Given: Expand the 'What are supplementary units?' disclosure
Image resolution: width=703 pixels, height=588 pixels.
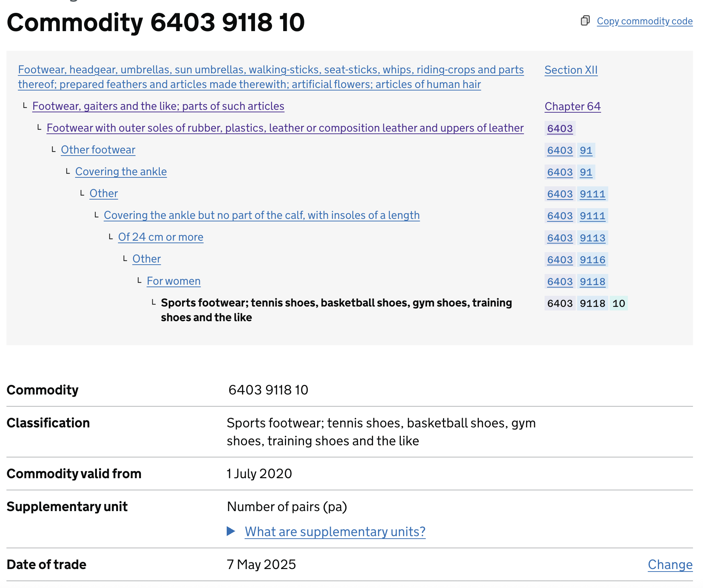Looking at the screenshot, I should 335,531.
